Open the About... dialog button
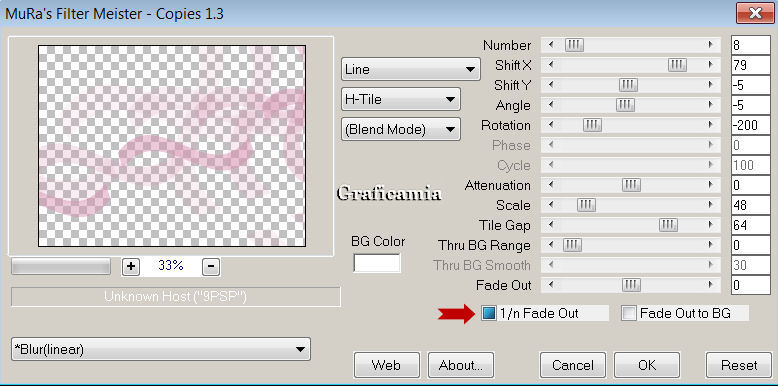 coord(461,365)
